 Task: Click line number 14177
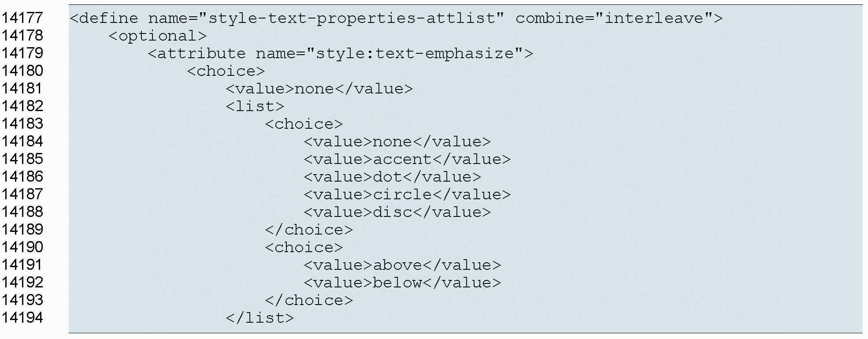[22, 18]
